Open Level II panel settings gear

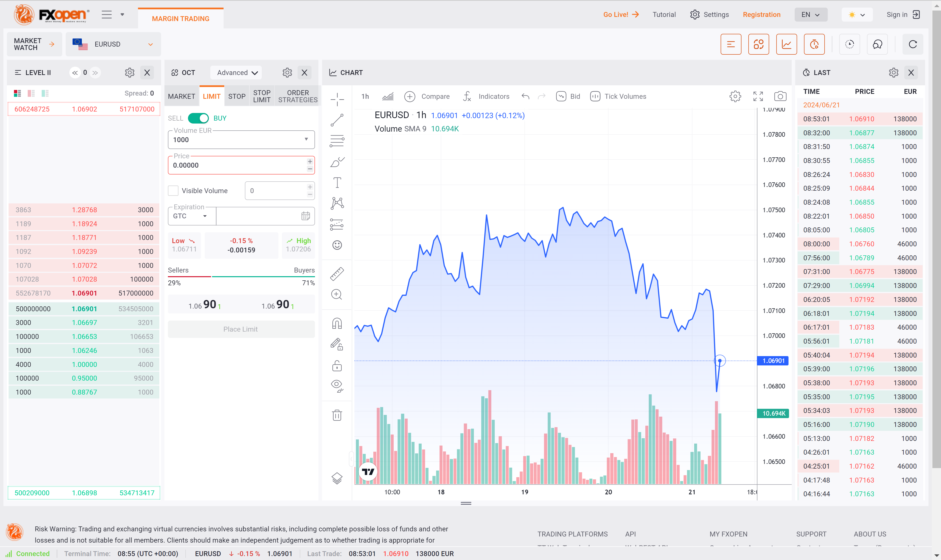pyautogui.click(x=129, y=73)
